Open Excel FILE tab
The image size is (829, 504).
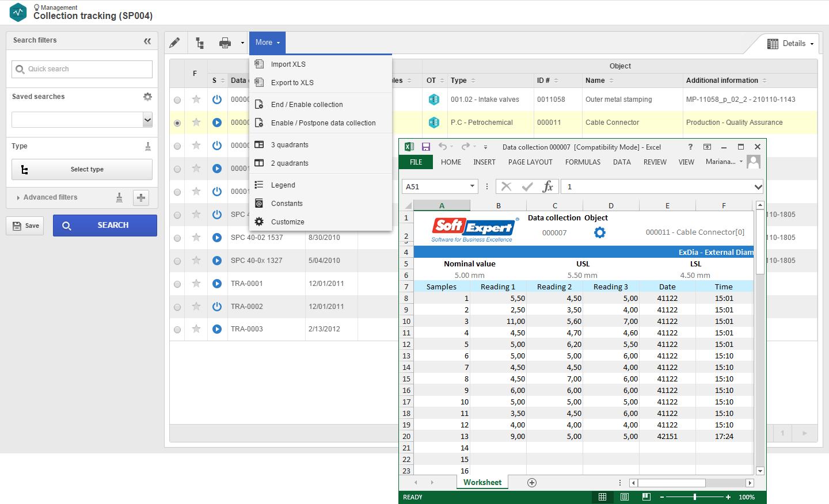(x=416, y=162)
